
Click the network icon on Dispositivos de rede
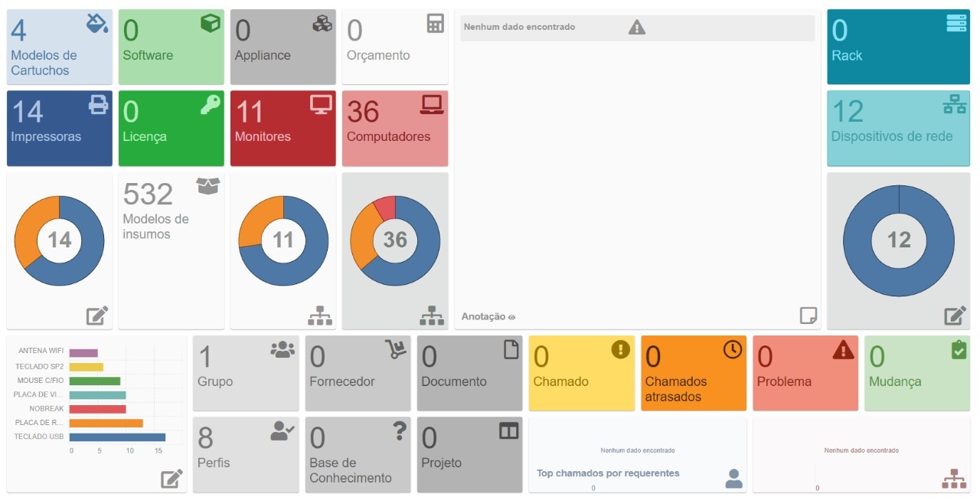tap(955, 105)
